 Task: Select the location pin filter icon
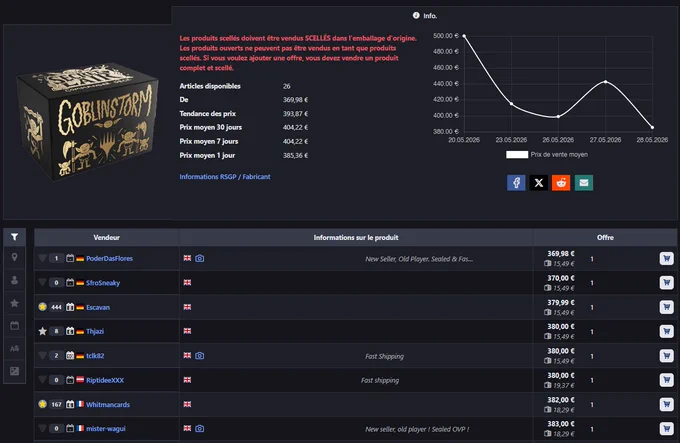point(14,257)
